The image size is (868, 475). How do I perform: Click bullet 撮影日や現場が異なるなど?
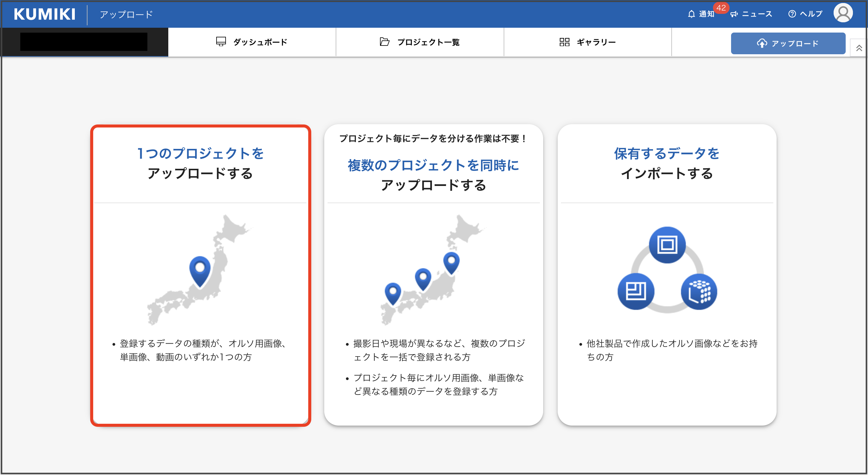point(439,350)
